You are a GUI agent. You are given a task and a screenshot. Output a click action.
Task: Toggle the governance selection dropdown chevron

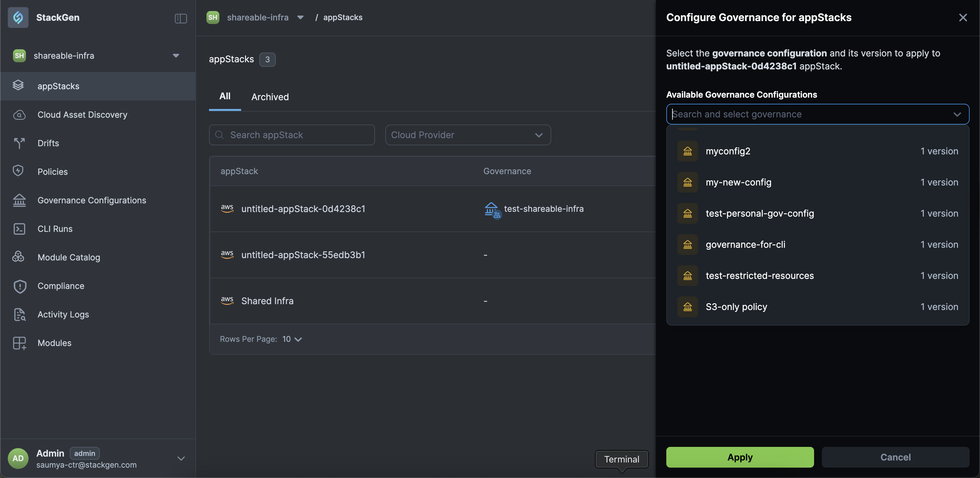click(957, 114)
